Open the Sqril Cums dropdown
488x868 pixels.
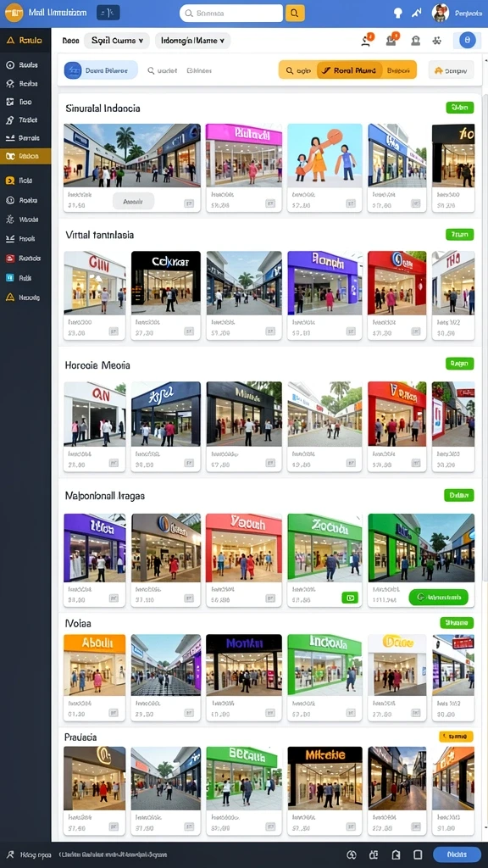pos(117,41)
